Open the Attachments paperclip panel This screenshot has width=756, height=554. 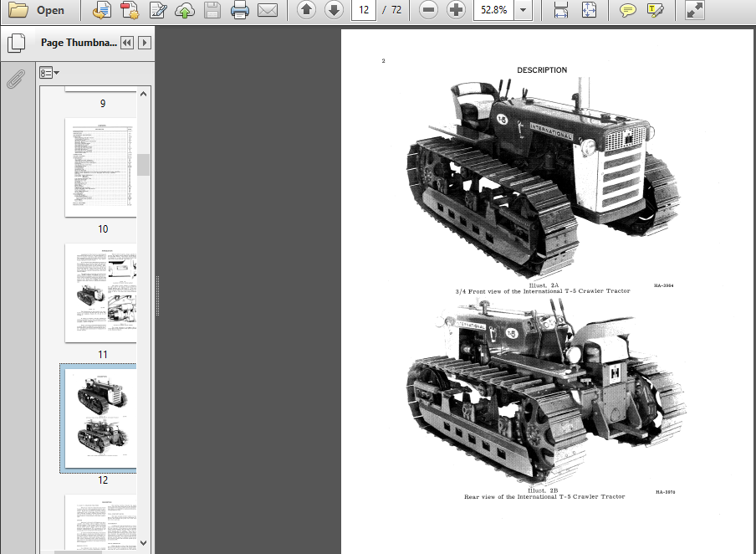(16, 80)
